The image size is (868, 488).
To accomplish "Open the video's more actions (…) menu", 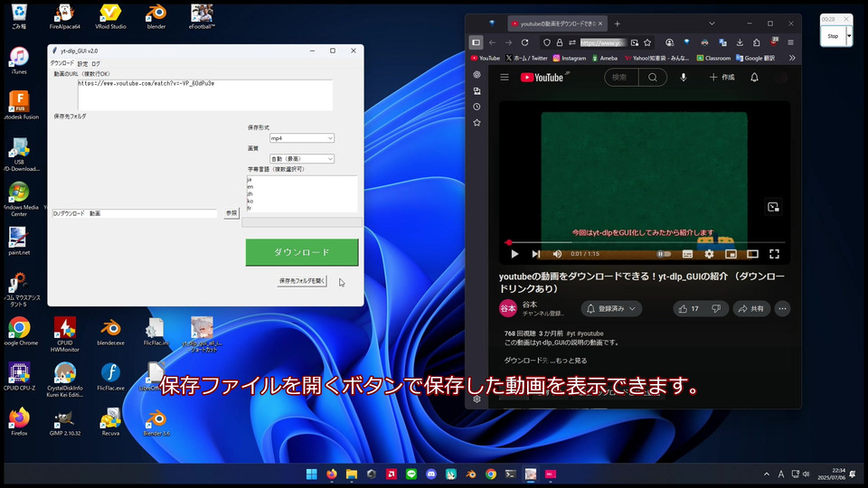I will (782, 309).
